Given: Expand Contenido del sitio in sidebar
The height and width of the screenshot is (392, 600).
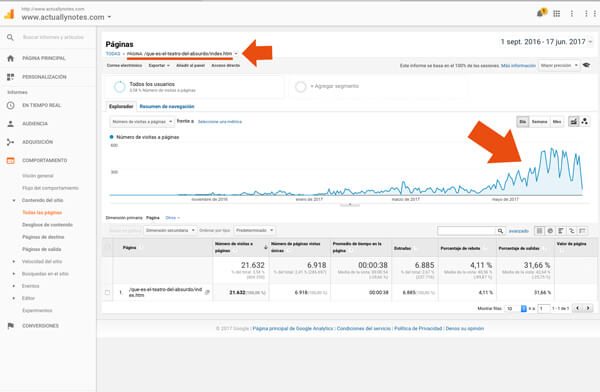Looking at the screenshot, I should pyautogui.click(x=14, y=201).
